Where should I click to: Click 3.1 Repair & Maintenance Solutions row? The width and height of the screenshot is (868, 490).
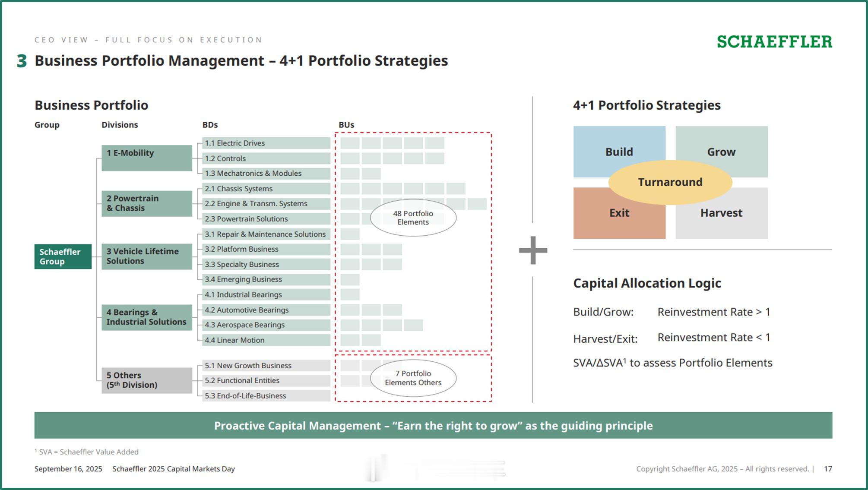click(266, 234)
